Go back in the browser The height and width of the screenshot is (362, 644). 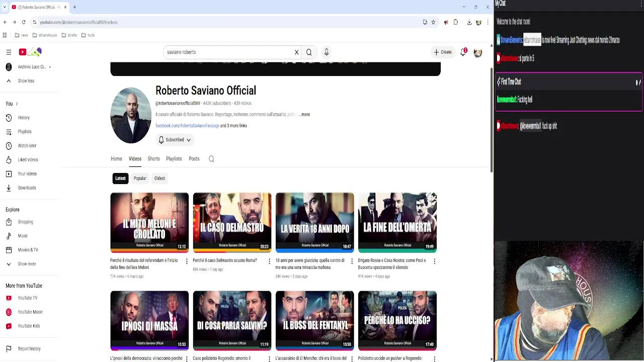(5, 22)
